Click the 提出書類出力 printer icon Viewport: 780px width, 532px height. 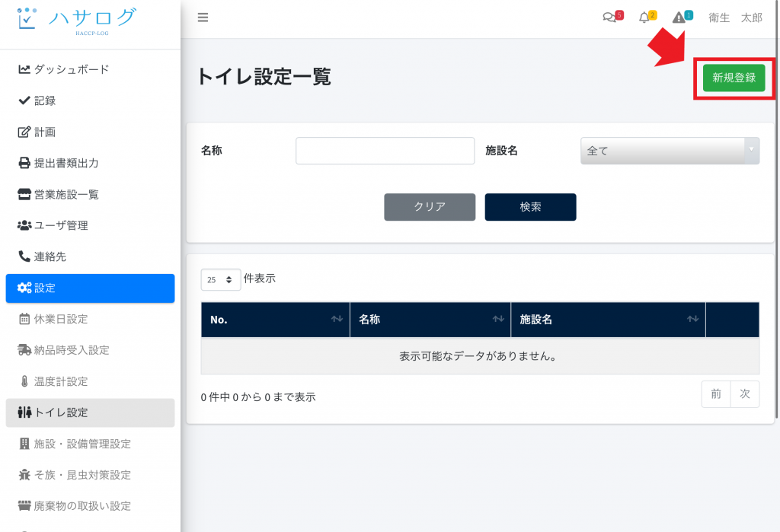coord(24,163)
